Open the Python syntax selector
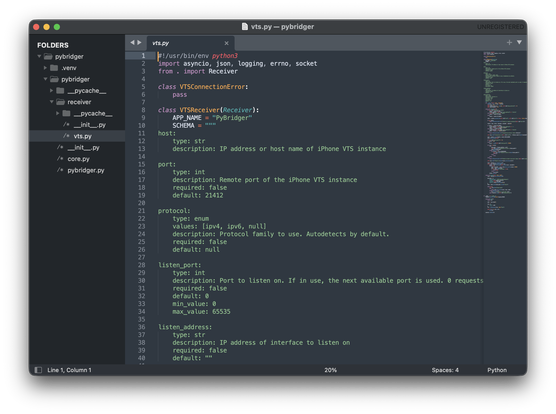556x414 pixels. [497, 370]
